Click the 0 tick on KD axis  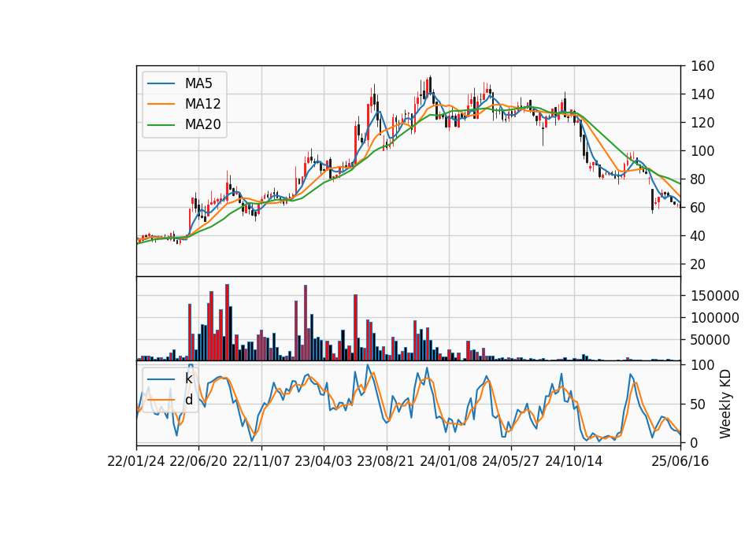(x=695, y=443)
